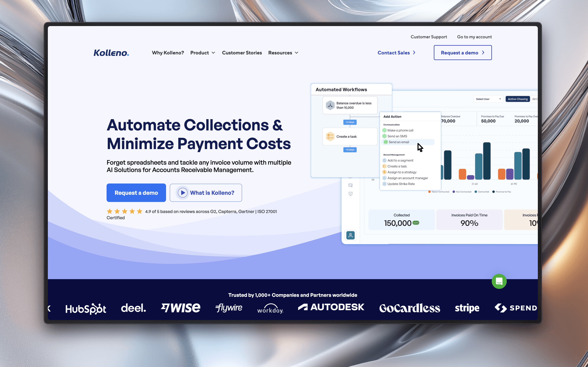588x367 pixels.
Task: Click the presentation chart icon in dashboard sidebar
Action: tap(350, 194)
